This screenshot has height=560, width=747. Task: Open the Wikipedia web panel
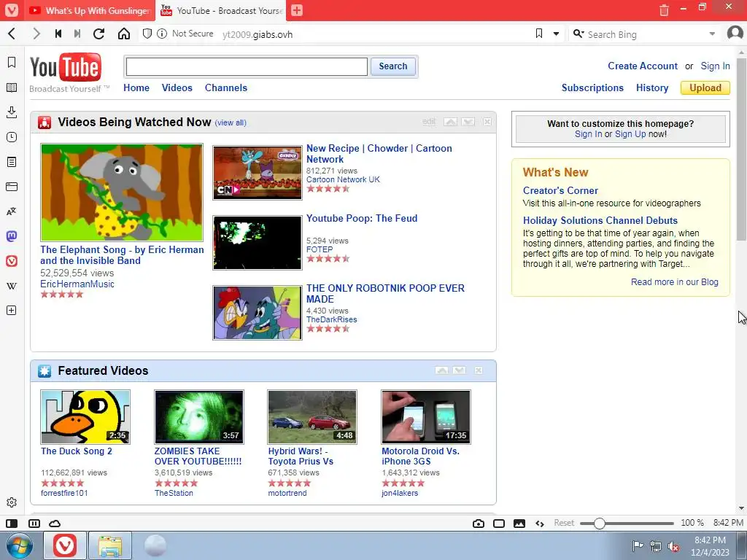point(12,286)
